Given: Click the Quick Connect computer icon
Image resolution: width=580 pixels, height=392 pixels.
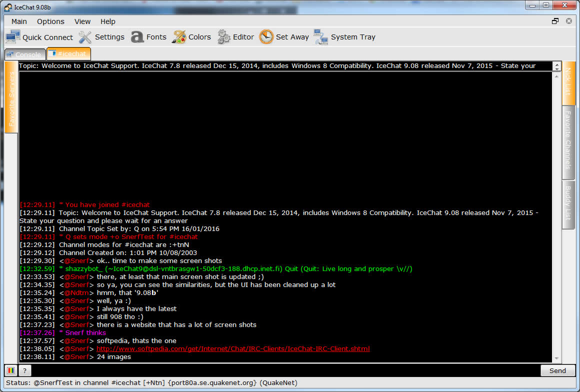Looking at the screenshot, I should click(13, 37).
